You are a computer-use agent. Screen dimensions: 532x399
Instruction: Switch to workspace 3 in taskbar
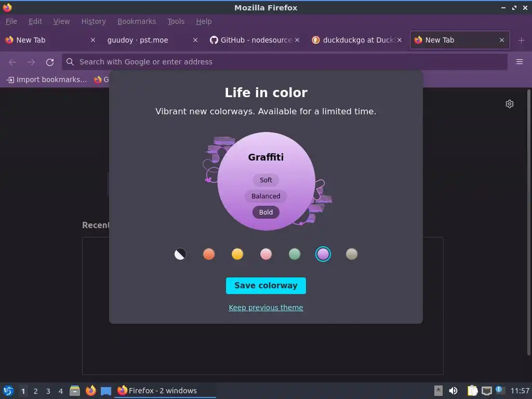[x=48, y=391]
